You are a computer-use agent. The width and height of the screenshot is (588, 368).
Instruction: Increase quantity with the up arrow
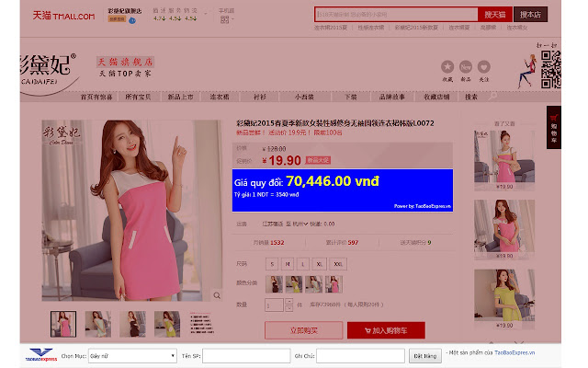pos(288,301)
